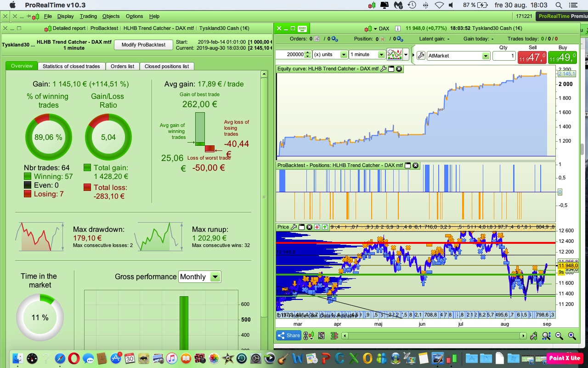Zoom in the chart with plus magnifier
Screen dimensions: 588x368
571,336
